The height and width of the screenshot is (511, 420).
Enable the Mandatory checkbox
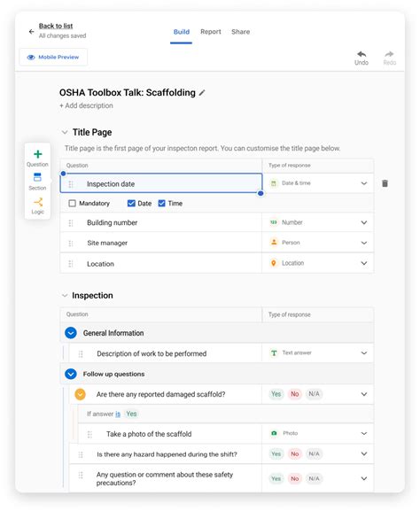72,204
